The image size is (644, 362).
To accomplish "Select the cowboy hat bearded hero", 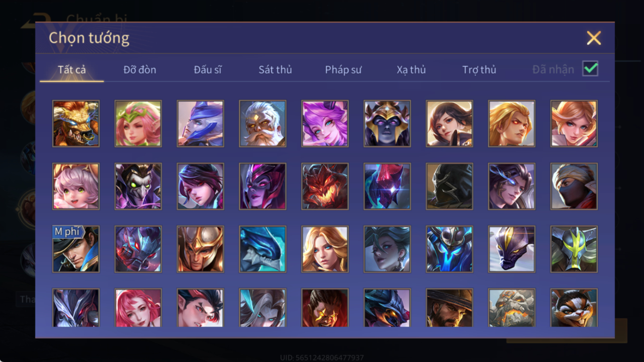I will (x=449, y=308).
